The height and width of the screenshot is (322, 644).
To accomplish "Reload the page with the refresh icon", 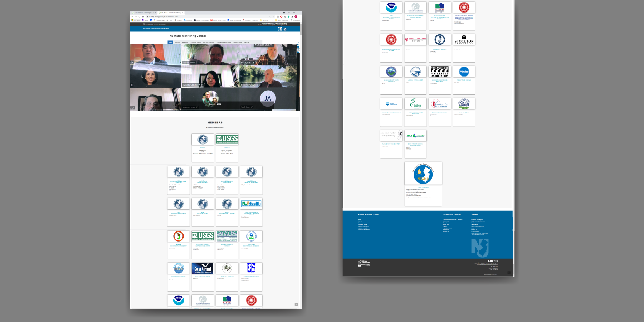I will click(140, 16).
